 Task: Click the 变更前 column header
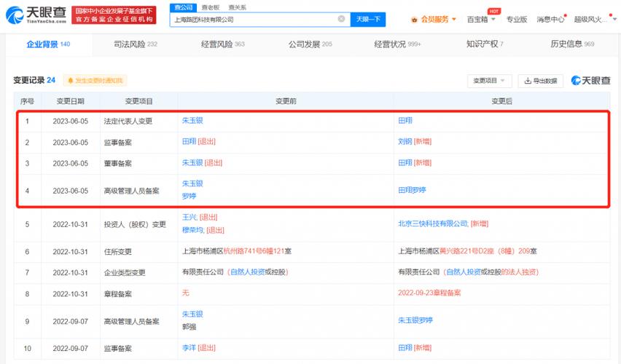(x=286, y=101)
